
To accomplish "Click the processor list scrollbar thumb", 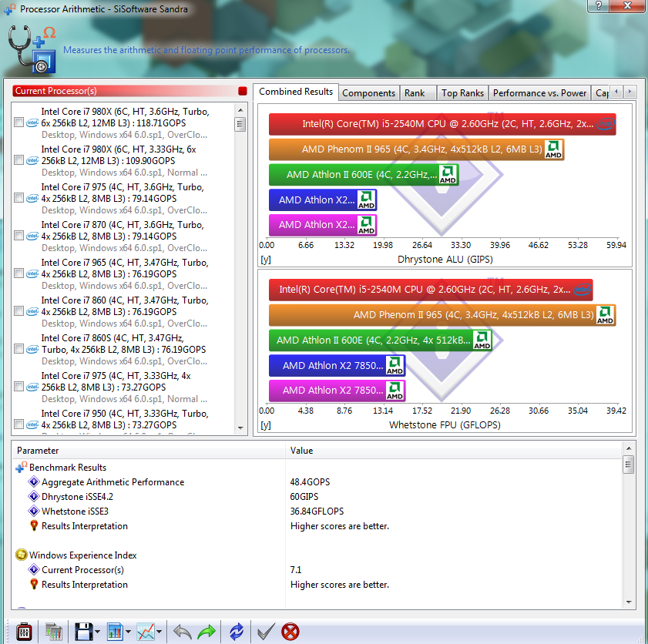I will [x=240, y=124].
